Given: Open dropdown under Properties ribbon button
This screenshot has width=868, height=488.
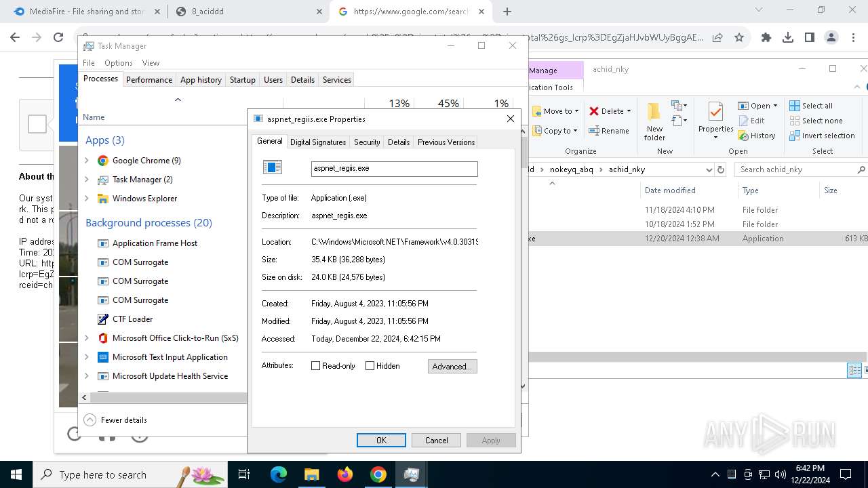Looking at the screenshot, I should (715, 138).
